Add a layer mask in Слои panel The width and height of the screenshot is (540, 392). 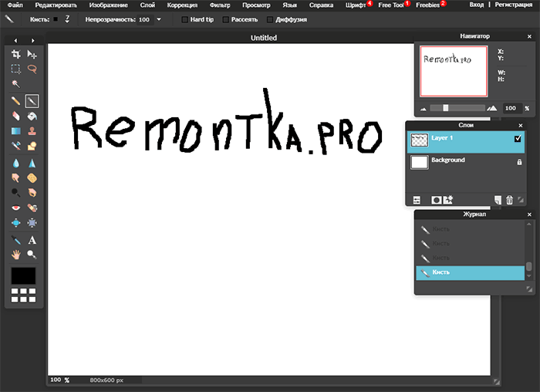437,200
